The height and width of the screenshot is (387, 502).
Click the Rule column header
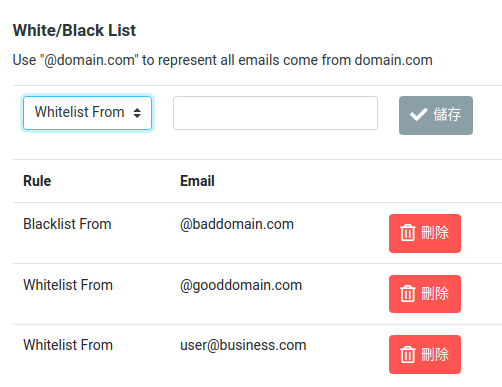coord(37,181)
